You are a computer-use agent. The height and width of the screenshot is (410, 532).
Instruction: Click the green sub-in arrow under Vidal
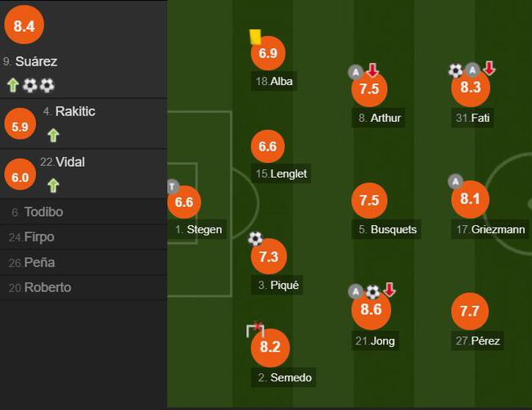click(53, 185)
